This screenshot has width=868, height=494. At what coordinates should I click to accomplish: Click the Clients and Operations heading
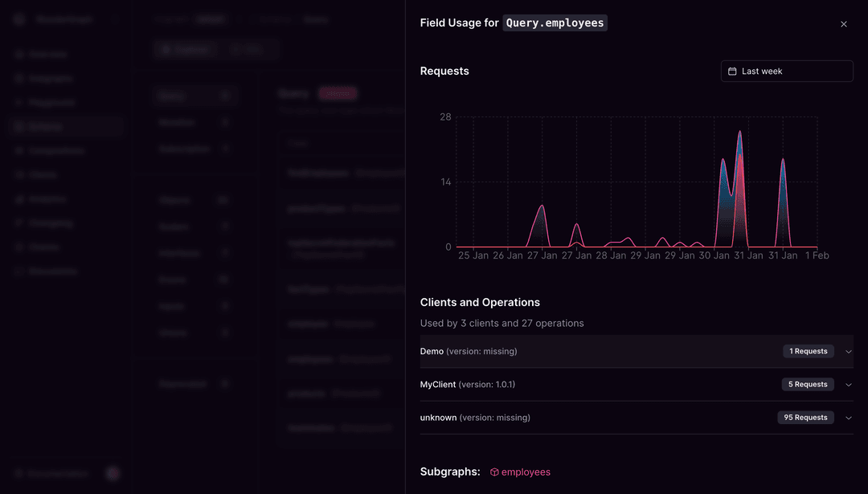[x=480, y=303]
